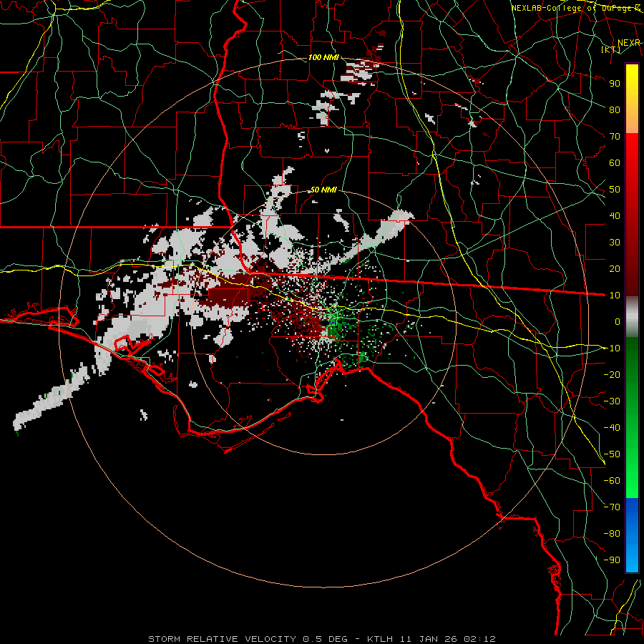This screenshot has width=644, height=644.
Task: Click the -50 value on the velocity scale
Action: point(612,454)
